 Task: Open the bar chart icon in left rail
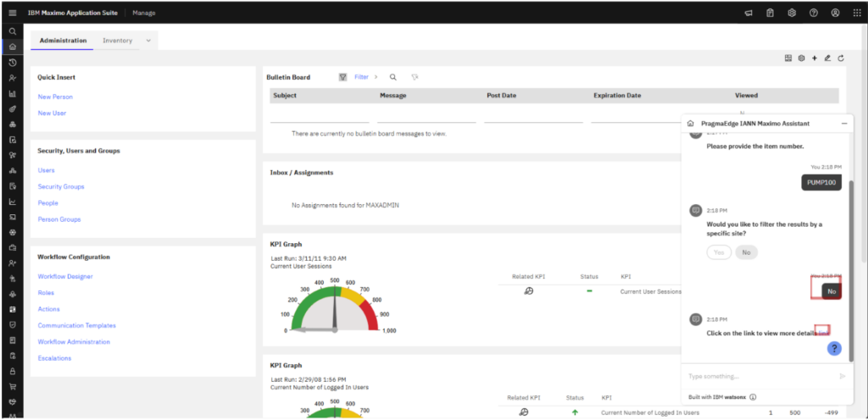point(12,94)
